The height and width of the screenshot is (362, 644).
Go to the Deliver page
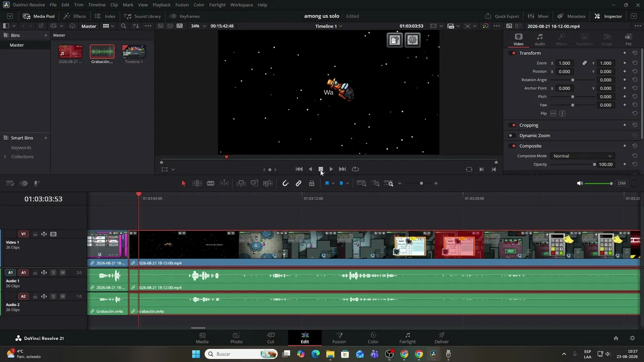pyautogui.click(x=442, y=338)
